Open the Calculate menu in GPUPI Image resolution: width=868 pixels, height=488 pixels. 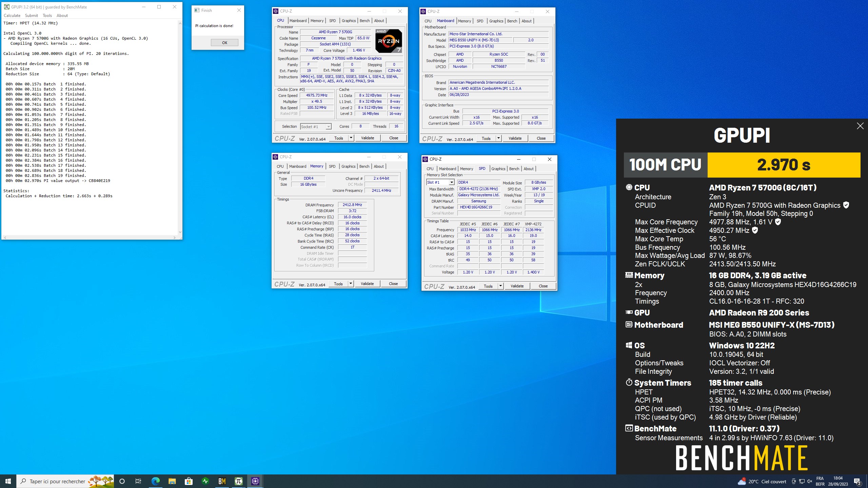[12, 16]
